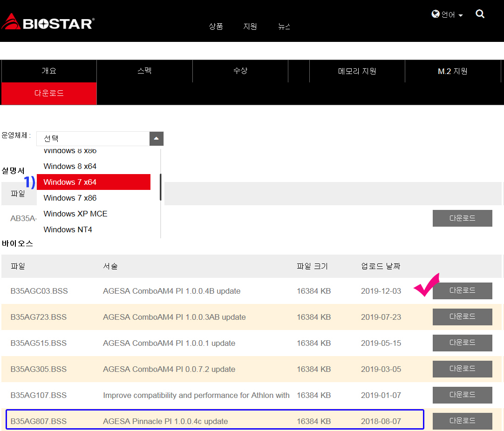Download B35AG807.BSS BIOS
The height and width of the screenshot is (431, 504).
coord(462,421)
